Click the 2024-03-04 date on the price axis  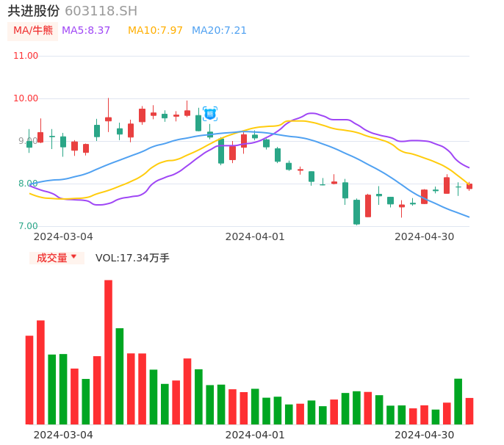coord(63,236)
